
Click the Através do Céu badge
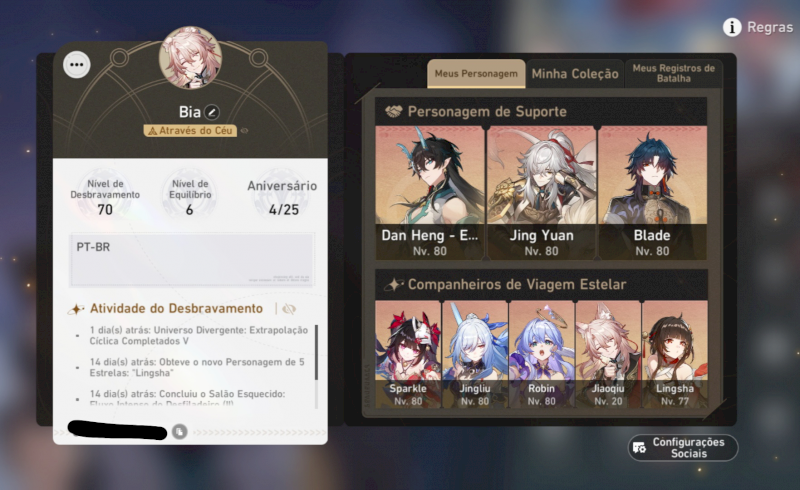coord(190,131)
